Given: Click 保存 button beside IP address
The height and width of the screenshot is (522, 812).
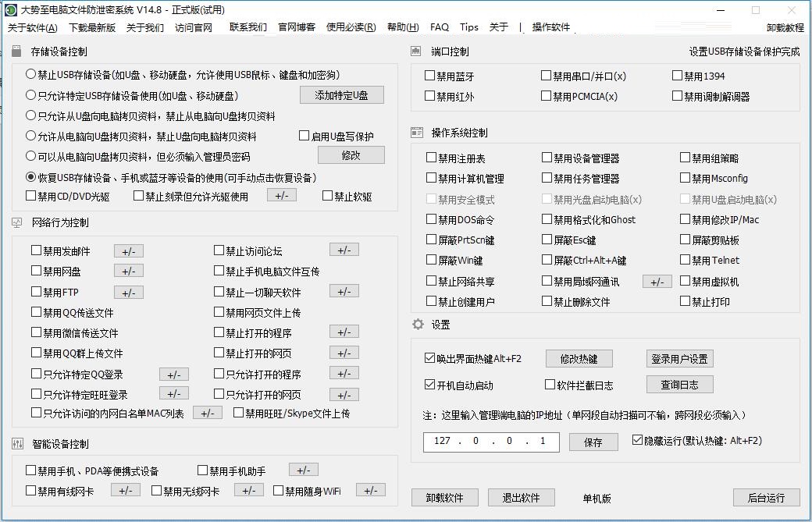Looking at the screenshot, I should pos(593,442).
